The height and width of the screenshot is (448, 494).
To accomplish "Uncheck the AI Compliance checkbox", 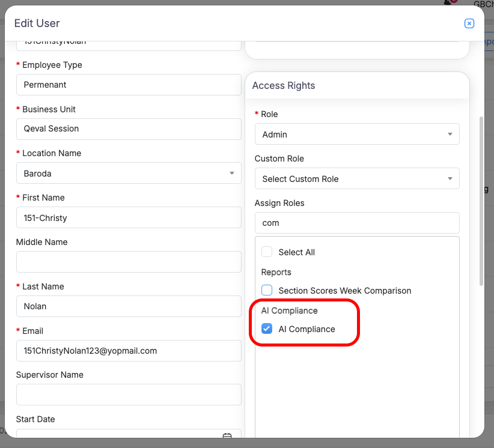I will point(267,329).
